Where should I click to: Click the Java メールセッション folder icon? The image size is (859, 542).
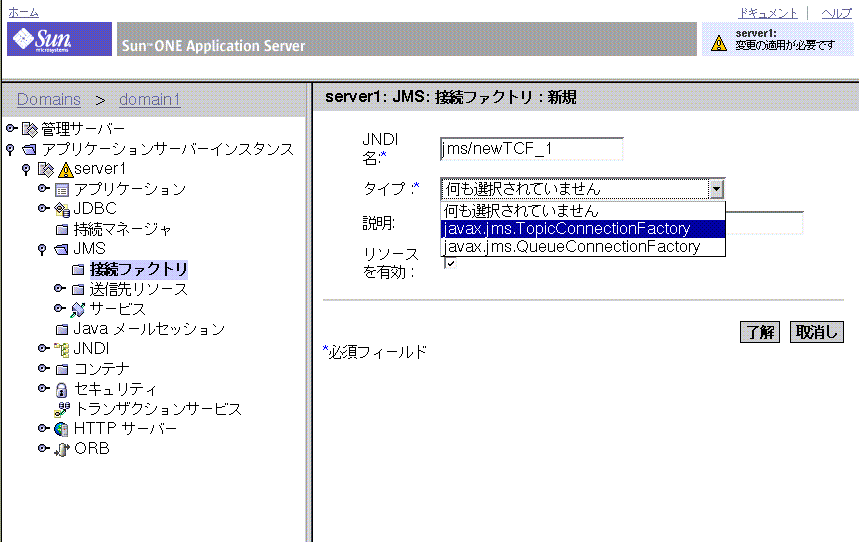pos(62,329)
